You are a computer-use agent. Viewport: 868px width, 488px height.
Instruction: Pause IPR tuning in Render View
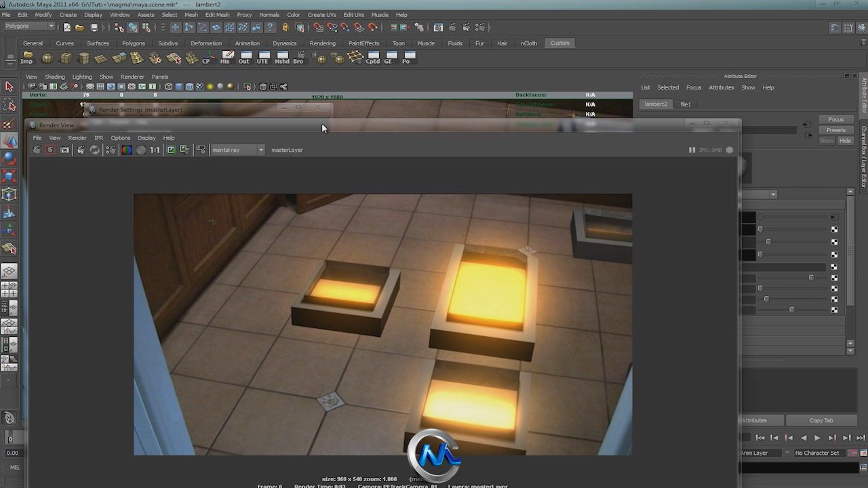point(692,150)
